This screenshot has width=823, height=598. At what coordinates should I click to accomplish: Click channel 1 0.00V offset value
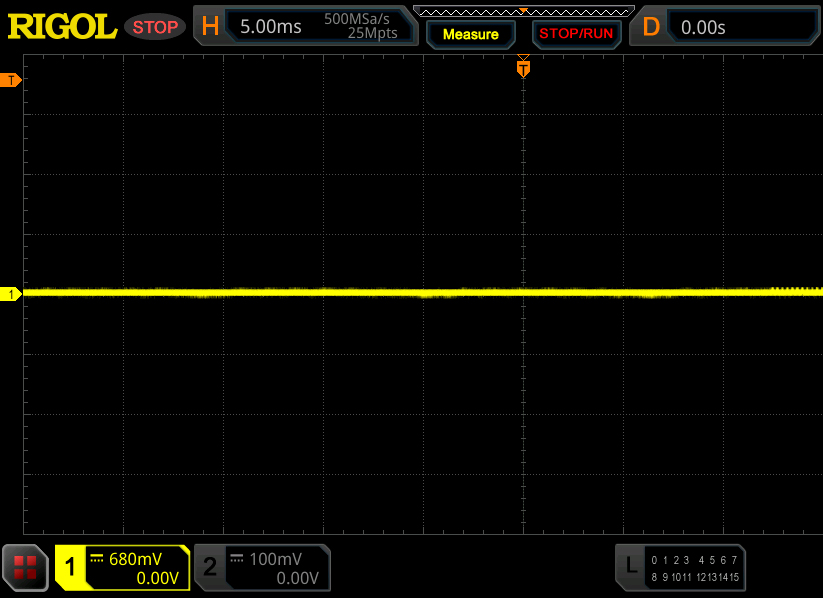point(157,578)
